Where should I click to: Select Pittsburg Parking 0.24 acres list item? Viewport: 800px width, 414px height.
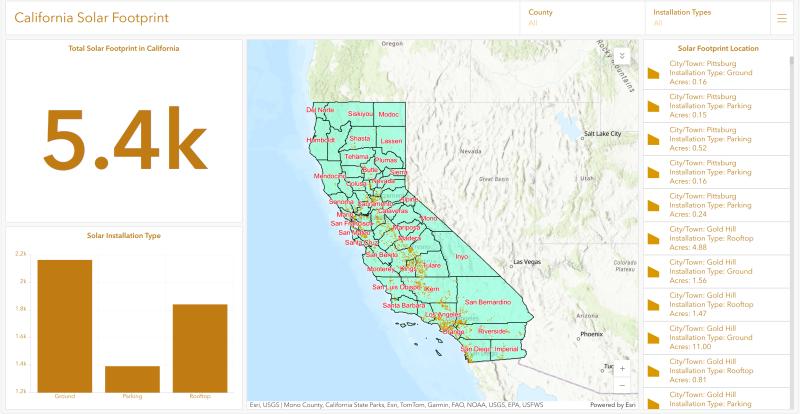coord(716,205)
